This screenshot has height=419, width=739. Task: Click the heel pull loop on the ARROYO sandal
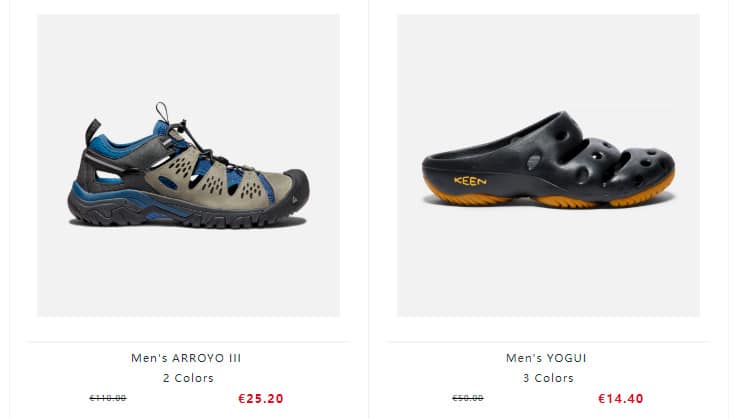tap(92, 130)
